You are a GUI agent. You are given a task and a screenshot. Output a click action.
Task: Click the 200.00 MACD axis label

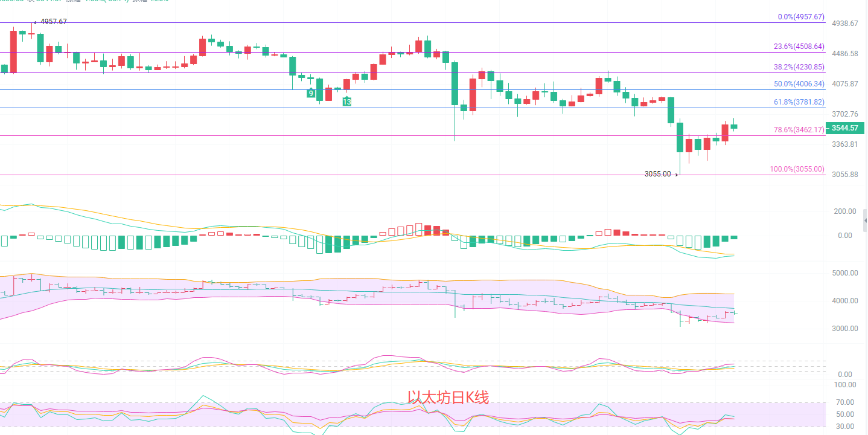844,211
